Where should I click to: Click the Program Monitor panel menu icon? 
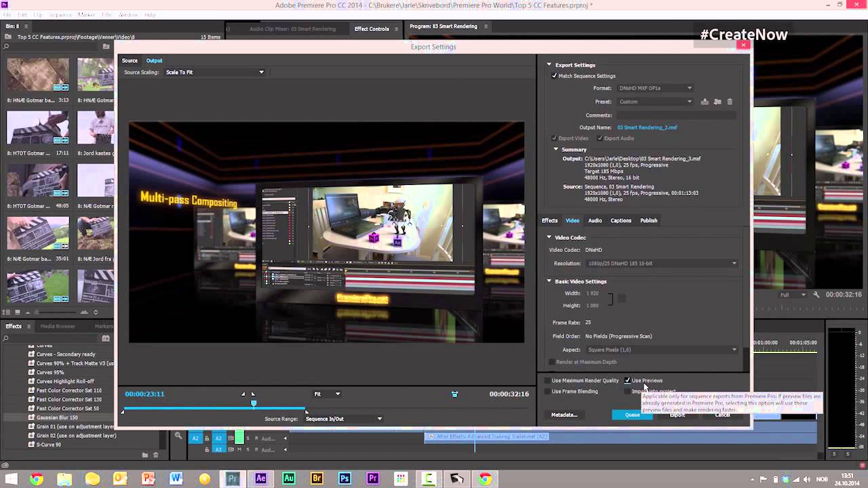click(x=486, y=26)
